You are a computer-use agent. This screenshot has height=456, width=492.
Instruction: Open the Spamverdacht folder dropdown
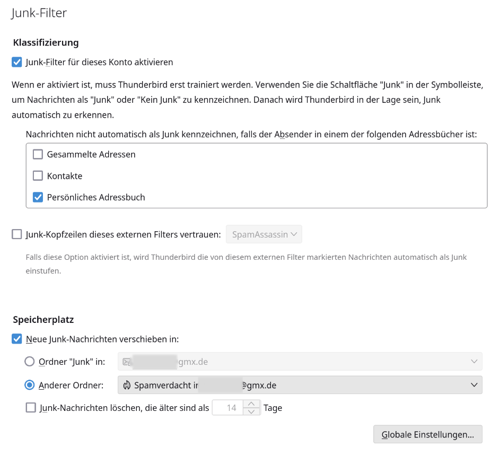[300, 385]
